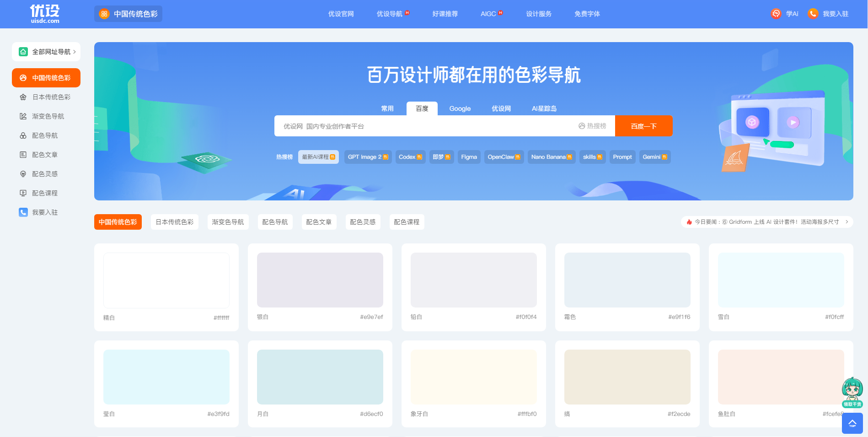The height and width of the screenshot is (437, 868).
Task: Click the green-haired mascot 领取干货
Action: coord(852,393)
